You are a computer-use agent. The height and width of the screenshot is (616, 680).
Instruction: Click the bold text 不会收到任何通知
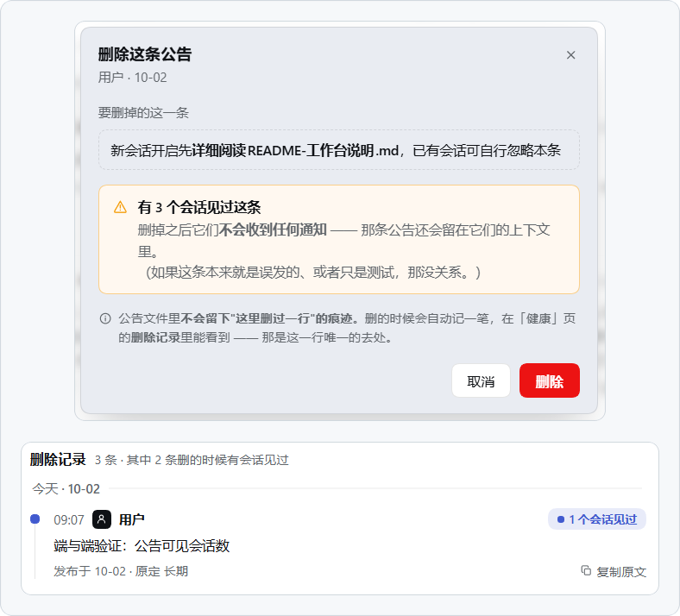click(x=273, y=229)
